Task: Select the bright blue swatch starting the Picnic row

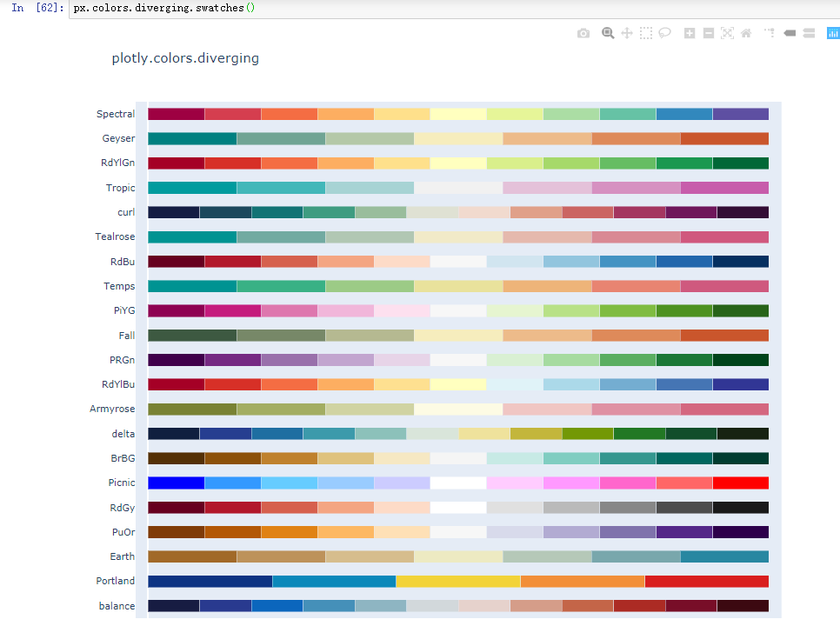Action: click(172, 483)
